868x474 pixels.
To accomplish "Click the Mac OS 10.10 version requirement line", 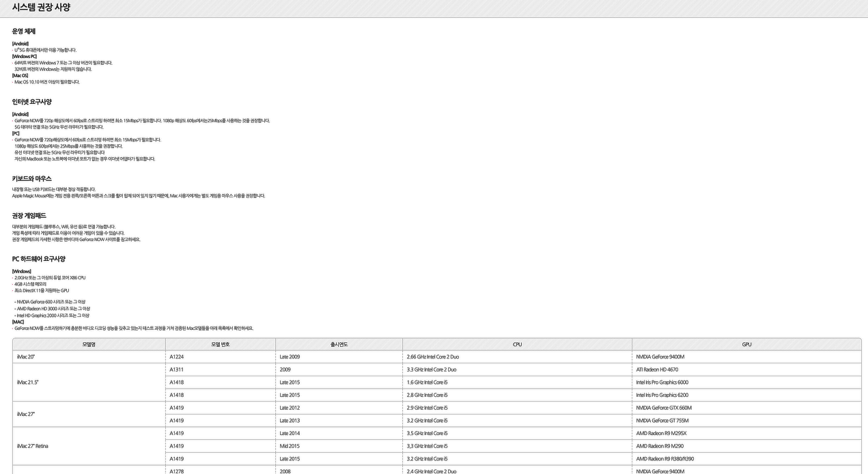I will click(46, 82).
